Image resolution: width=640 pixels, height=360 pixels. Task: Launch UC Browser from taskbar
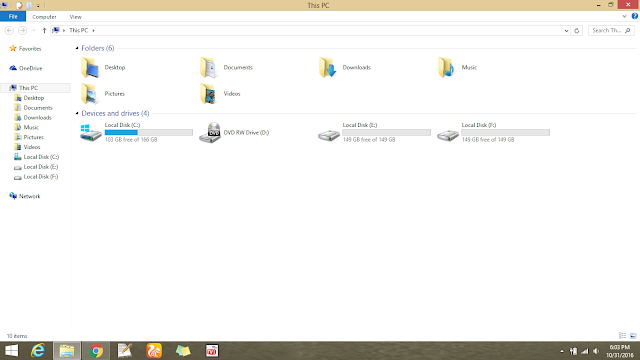(x=154, y=351)
